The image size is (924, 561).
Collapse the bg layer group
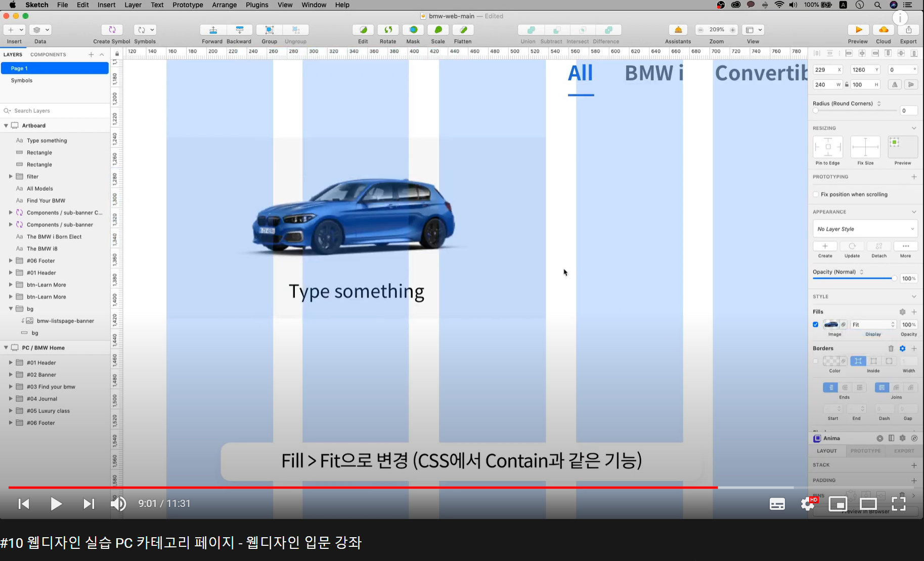pos(11,309)
